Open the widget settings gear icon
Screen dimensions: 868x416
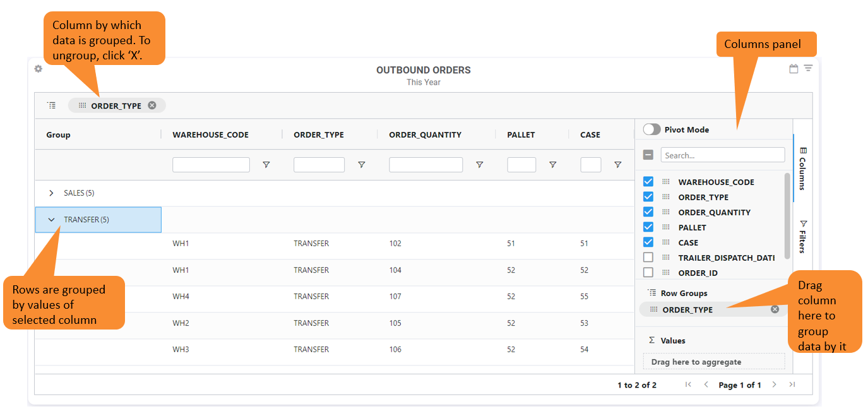[39, 69]
